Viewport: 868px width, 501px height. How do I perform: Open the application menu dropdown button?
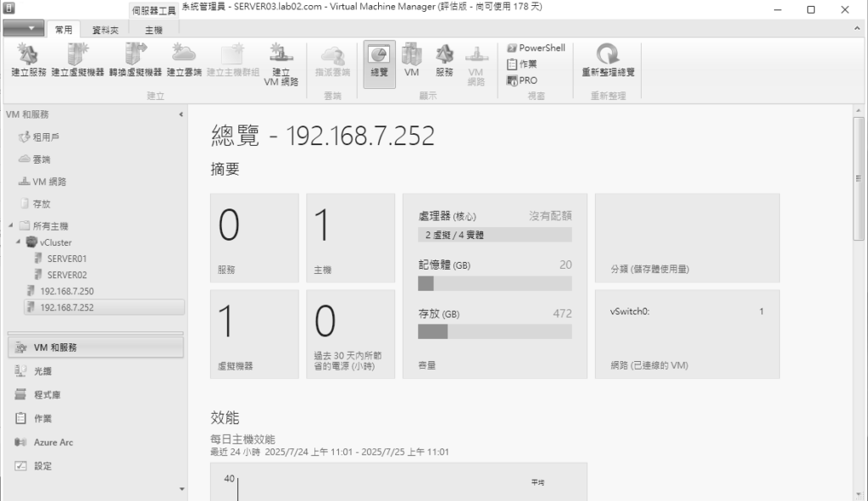23,28
